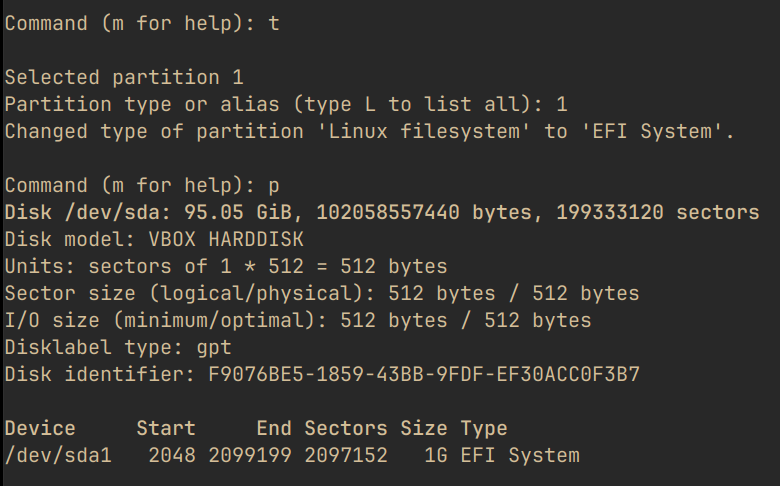Click the 'Disk /dev/sda: 95.05 GiB' line
This screenshot has height=486, width=780.
click(382, 212)
